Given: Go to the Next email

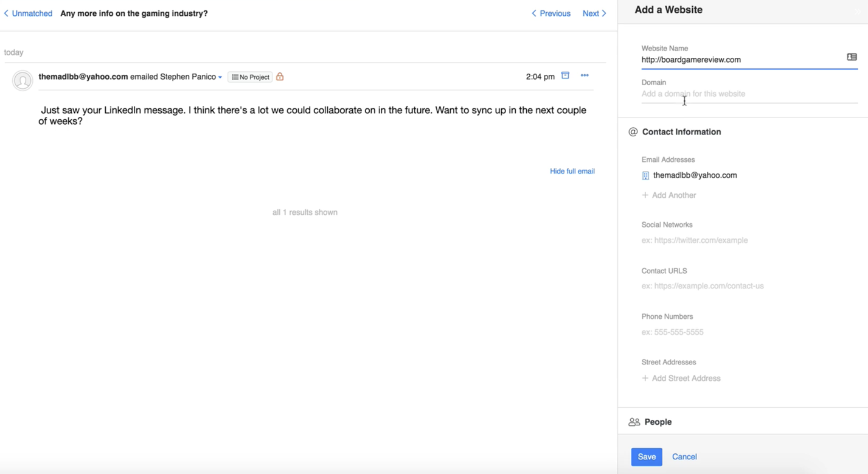Looking at the screenshot, I should pos(594,13).
